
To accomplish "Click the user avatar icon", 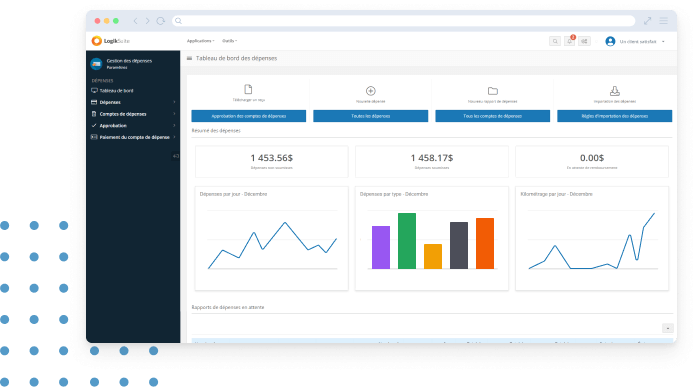I will click(x=610, y=41).
